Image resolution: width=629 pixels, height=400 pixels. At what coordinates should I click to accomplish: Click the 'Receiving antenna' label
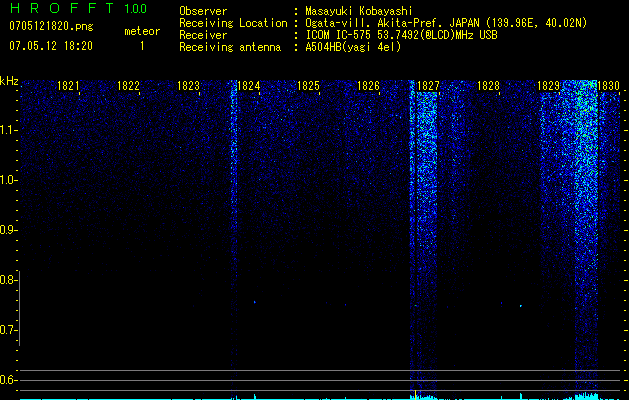coord(230,47)
